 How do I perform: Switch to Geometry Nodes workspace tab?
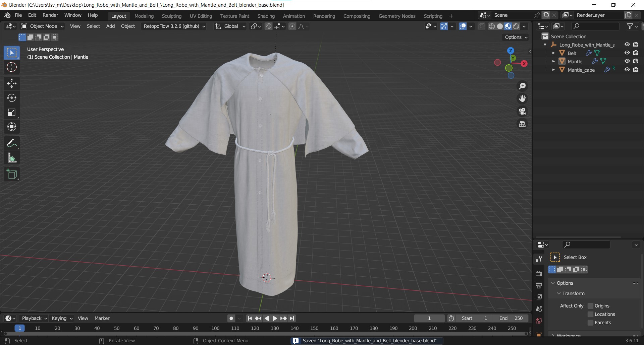point(397,16)
